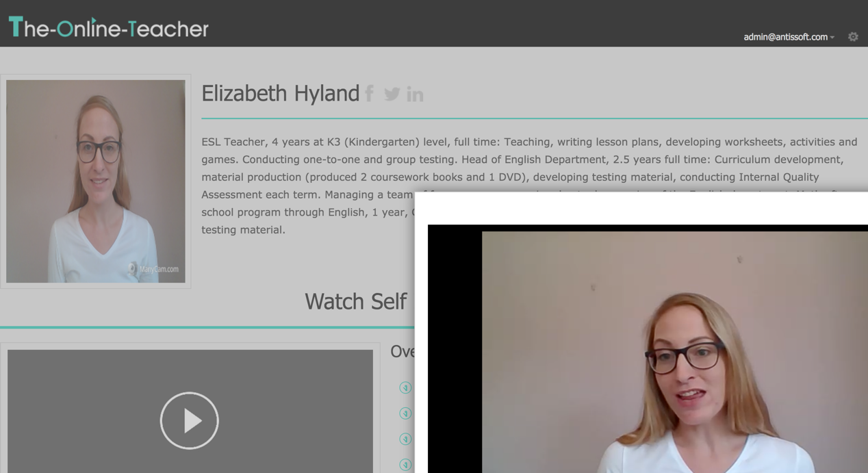Click the second circled check list icon
Screen dimensions: 868x473
point(405,413)
